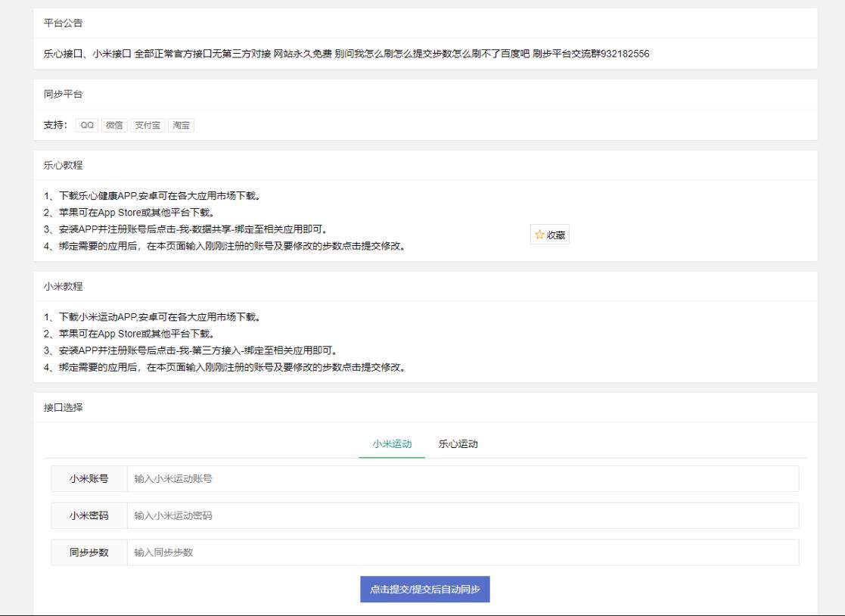Switch to the 乐心运动 tab

pos(458,444)
